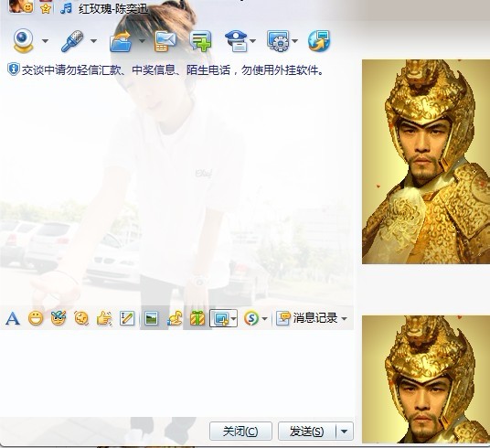This screenshot has height=448, width=490.
Task: Click the 红玫瑰-陈奕迅 music status text
Action: point(113,9)
